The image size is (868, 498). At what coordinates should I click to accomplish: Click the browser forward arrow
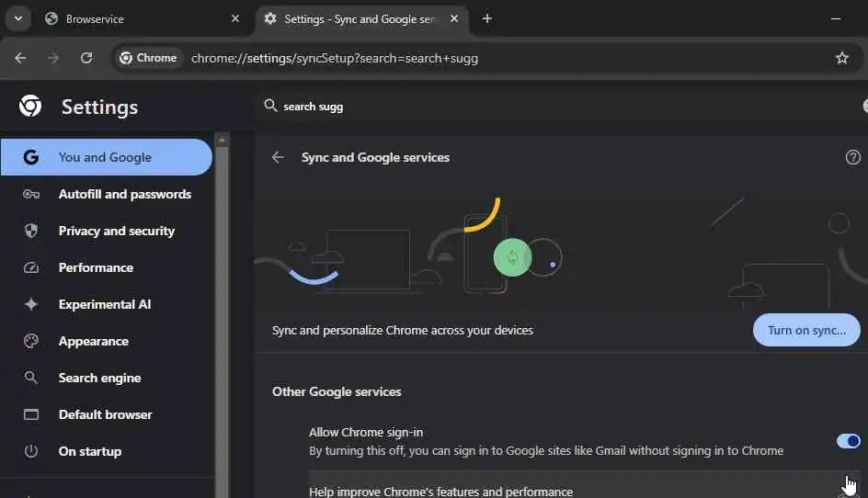pos(53,58)
